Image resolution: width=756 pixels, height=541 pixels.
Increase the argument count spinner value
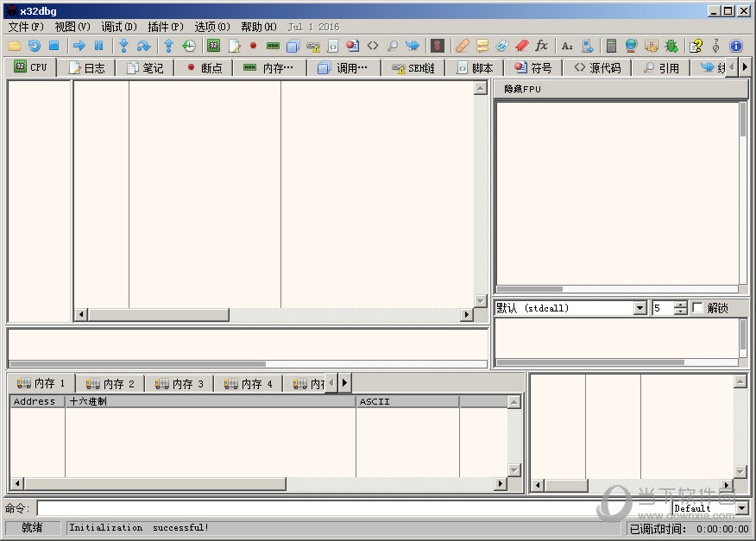pyautogui.click(x=680, y=305)
